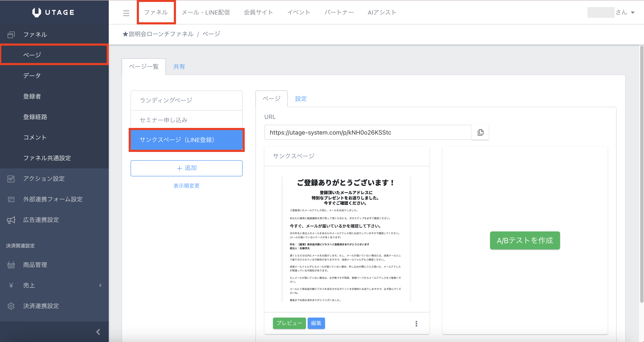
Task: Click the 表示順変更 link
Action: pos(186,186)
